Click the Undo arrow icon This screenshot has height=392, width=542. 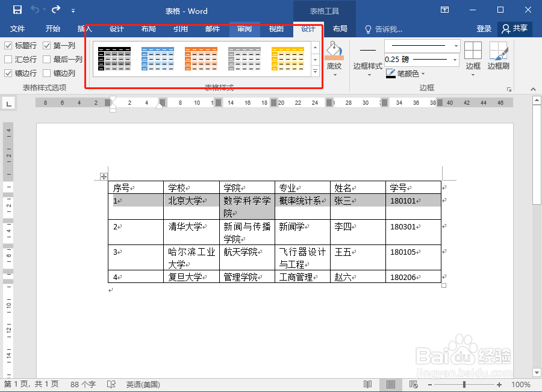pyautogui.click(x=35, y=10)
